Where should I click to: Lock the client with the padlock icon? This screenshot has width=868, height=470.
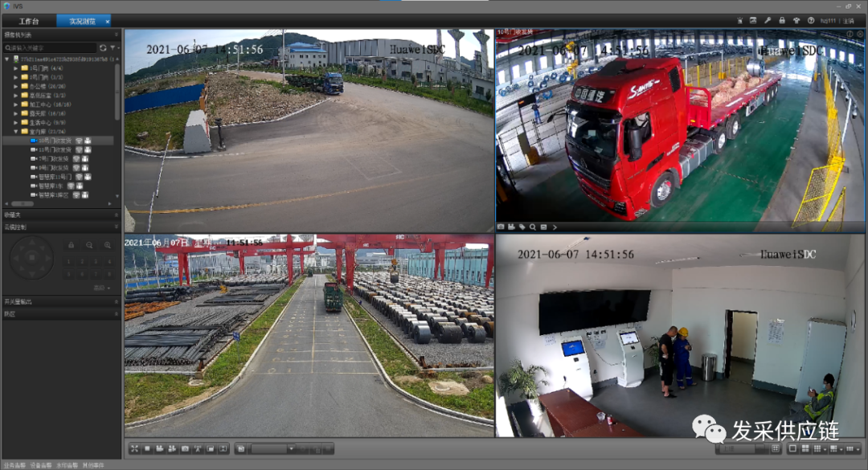pos(782,20)
